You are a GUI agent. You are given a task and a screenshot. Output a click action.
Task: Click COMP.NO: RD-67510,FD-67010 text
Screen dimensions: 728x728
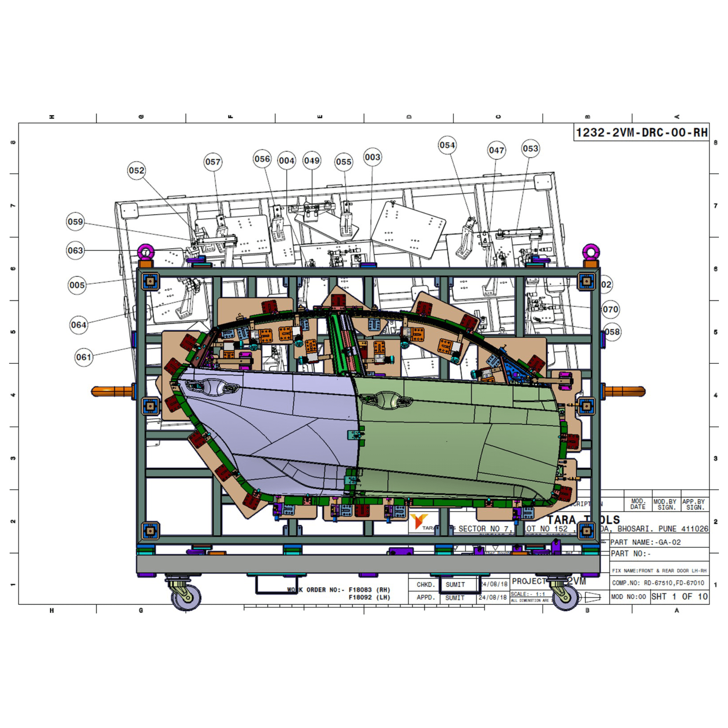pyautogui.click(x=658, y=583)
